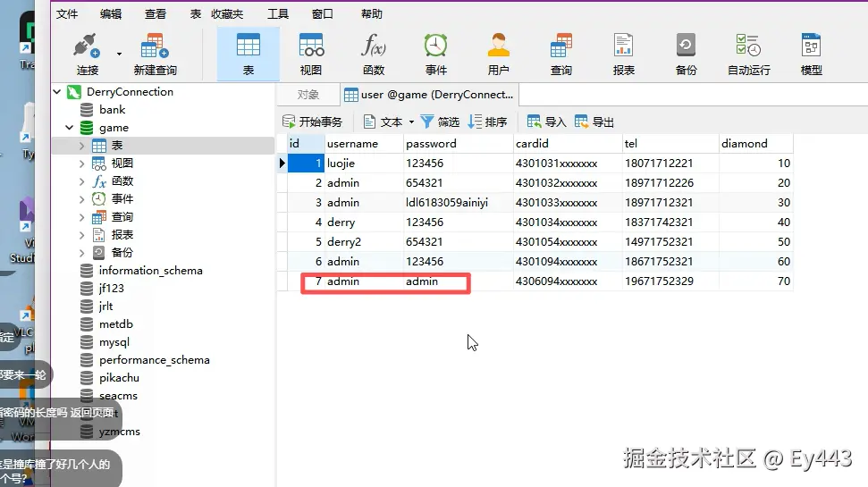This screenshot has height=487, width=868.
Task: Open the 帮助 menu
Action: pyautogui.click(x=372, y=13)
